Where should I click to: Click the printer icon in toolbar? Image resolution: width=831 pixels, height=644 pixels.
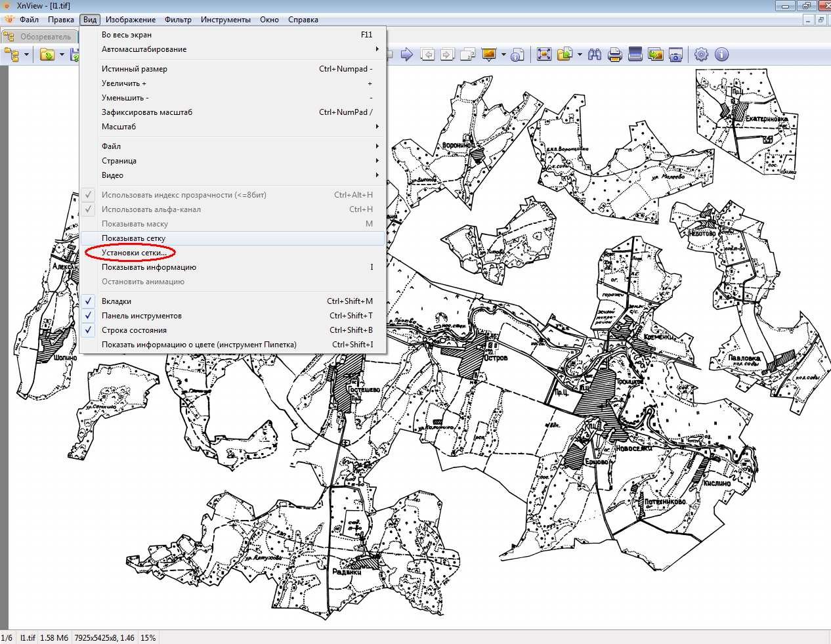pos(615,54)
